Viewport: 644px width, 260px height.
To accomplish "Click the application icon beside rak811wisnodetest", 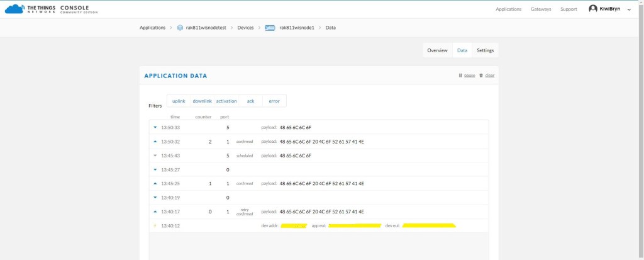I will pos(180,28).
